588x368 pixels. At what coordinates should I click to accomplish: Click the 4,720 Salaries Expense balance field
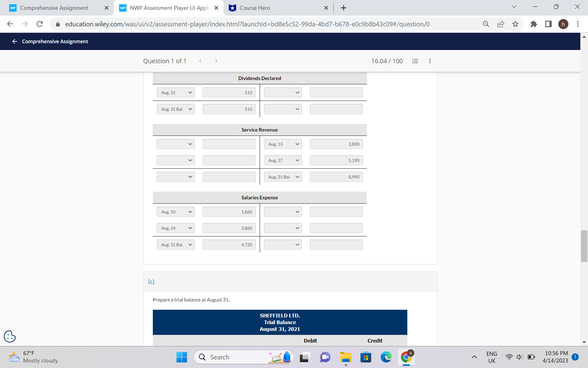(229, 244)
